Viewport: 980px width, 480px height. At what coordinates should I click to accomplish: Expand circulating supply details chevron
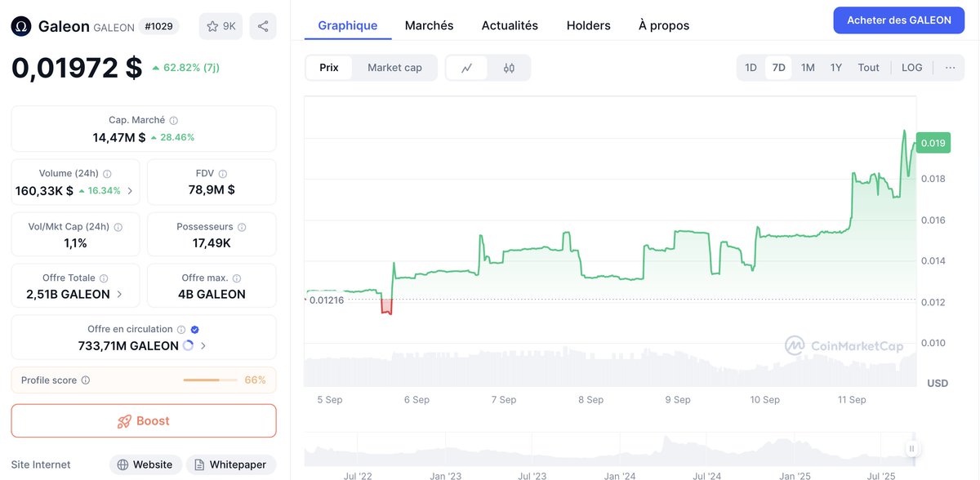click(203, 345)
